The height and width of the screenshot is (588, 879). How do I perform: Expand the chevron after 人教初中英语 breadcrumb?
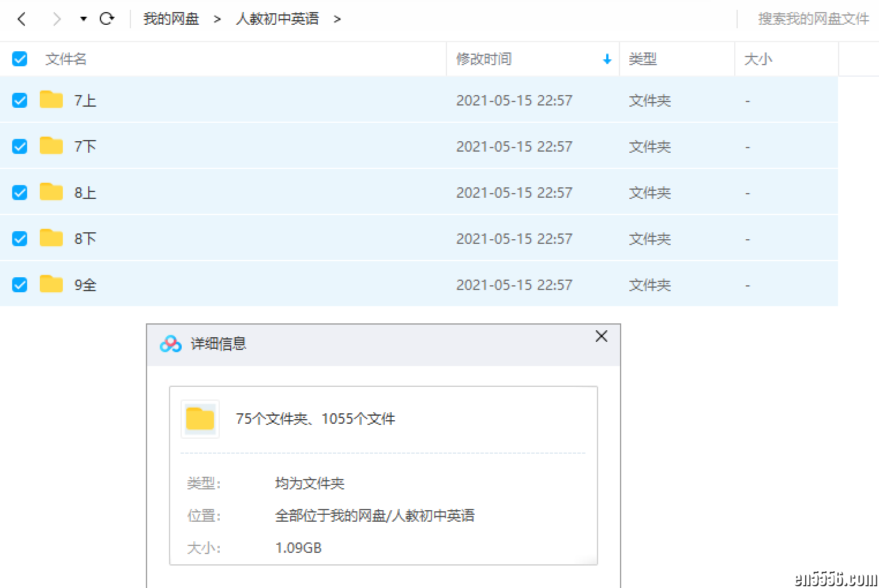(x=337, y=20)
